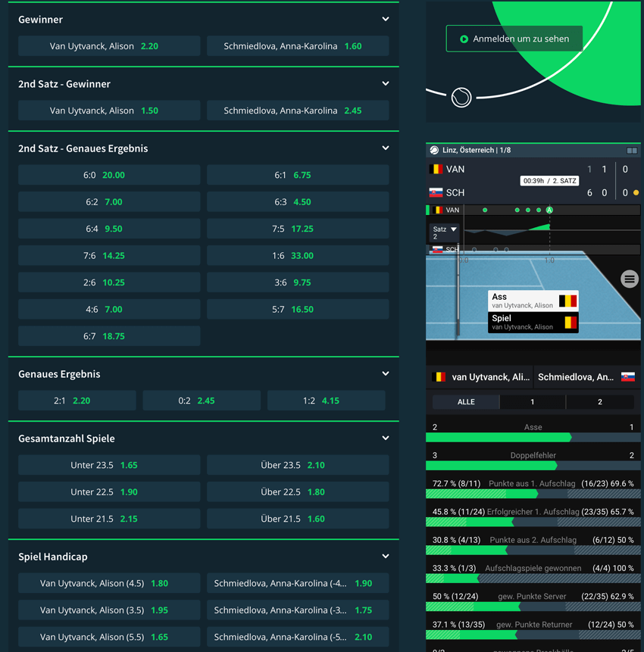Bet Unter 21.5 games at 2.15
This screenshot has height=652, width=644.
109,519
